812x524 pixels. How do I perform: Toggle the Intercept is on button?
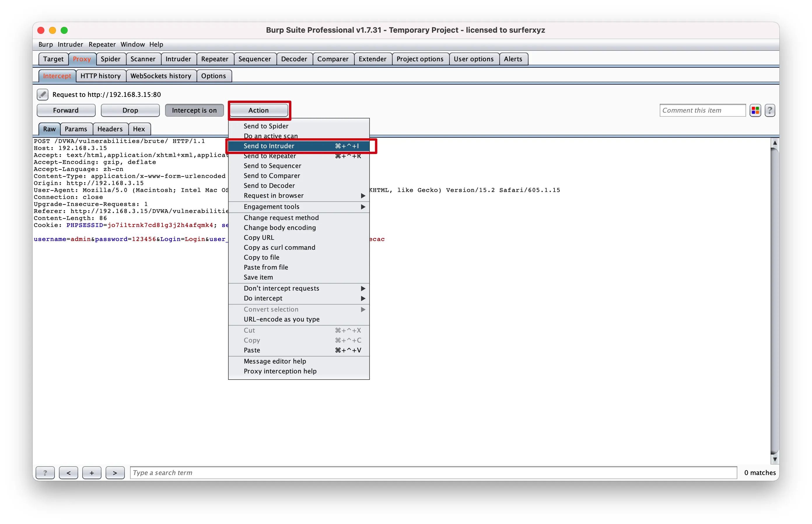tap(194, 110)
